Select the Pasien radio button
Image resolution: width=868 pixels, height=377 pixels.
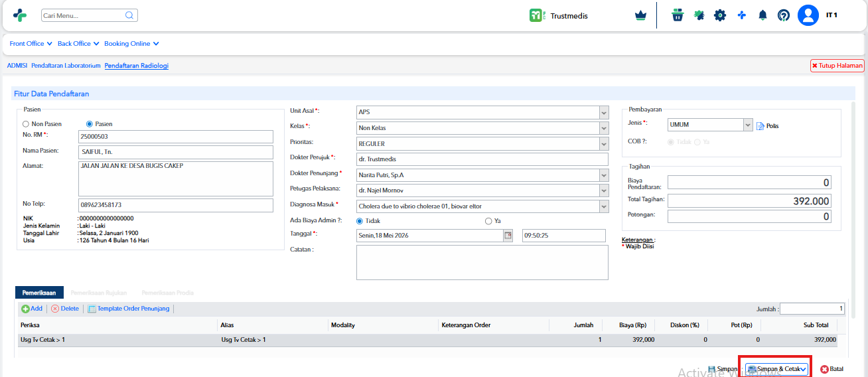pos(90,124)
